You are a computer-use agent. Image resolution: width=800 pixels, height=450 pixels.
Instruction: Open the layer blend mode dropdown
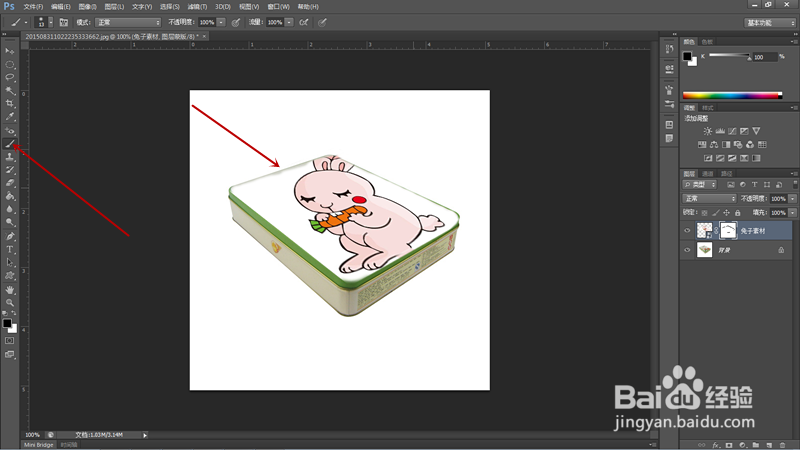tap(709, 198)
